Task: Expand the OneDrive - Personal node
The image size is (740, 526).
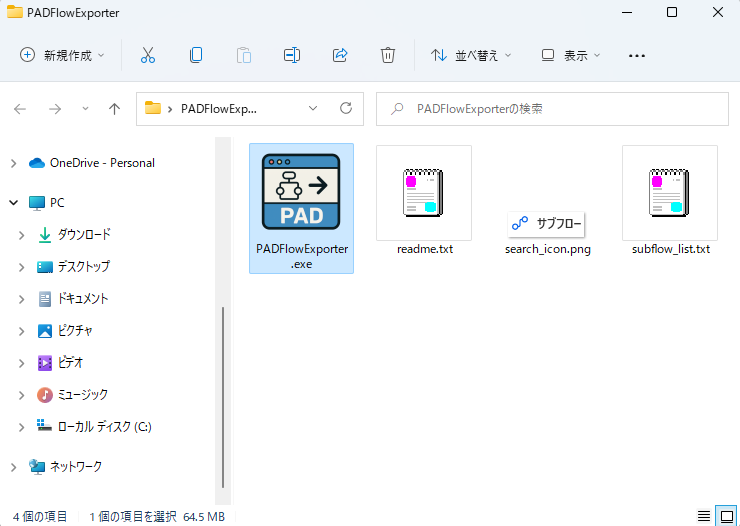Action: [x=14, y=163]
